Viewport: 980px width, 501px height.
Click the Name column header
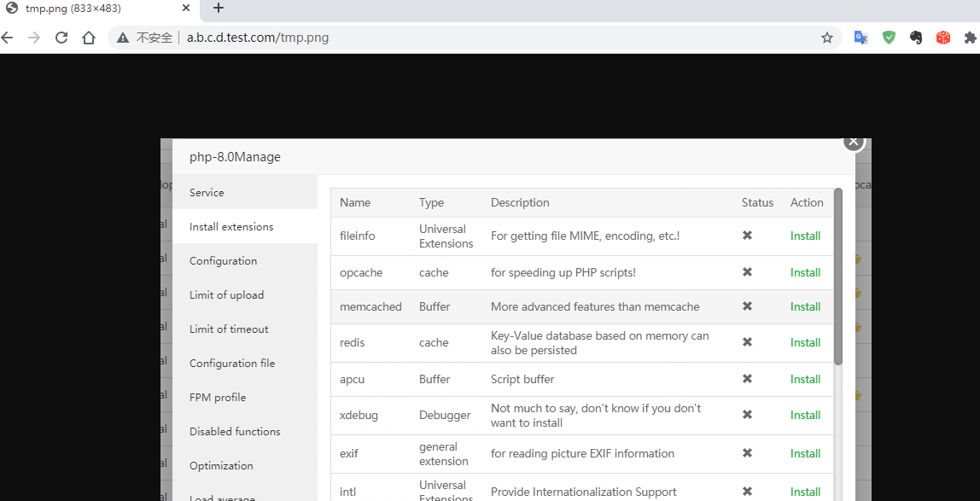(355, 203)
